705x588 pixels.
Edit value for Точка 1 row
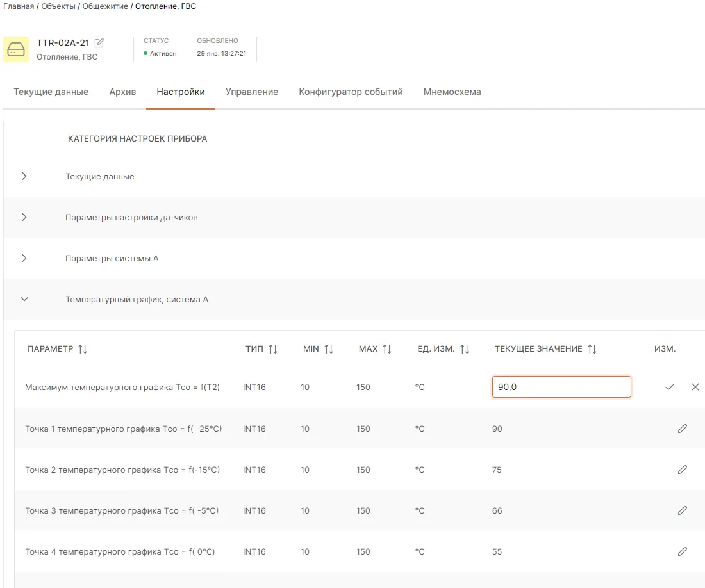(x=683, y=429)
